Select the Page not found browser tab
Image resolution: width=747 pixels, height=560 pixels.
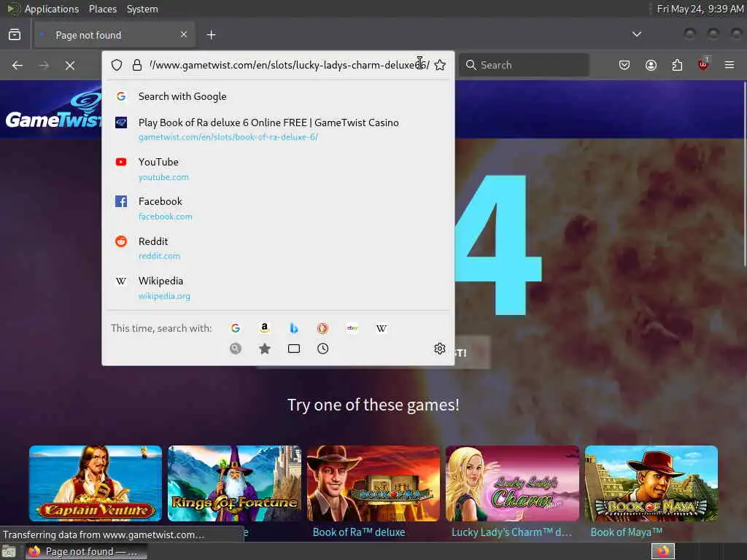click(113, 35)
